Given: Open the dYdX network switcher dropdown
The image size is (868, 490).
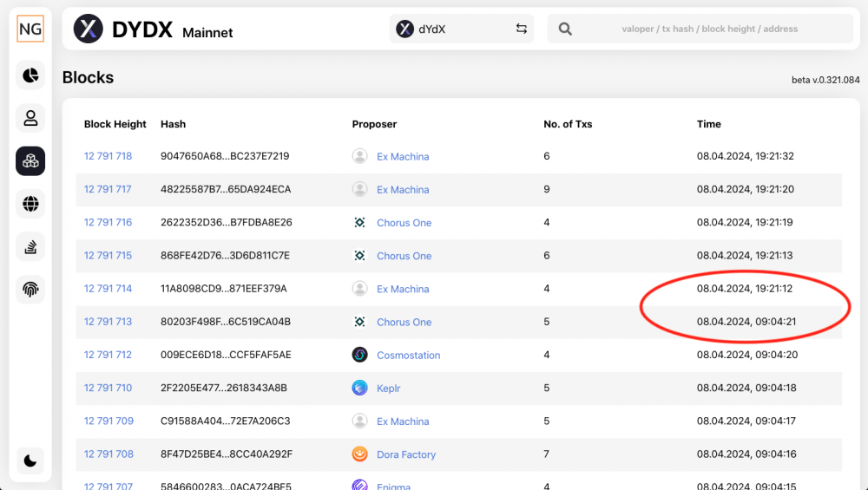Looking at the screenshot, I should click(x=461, y=29).
